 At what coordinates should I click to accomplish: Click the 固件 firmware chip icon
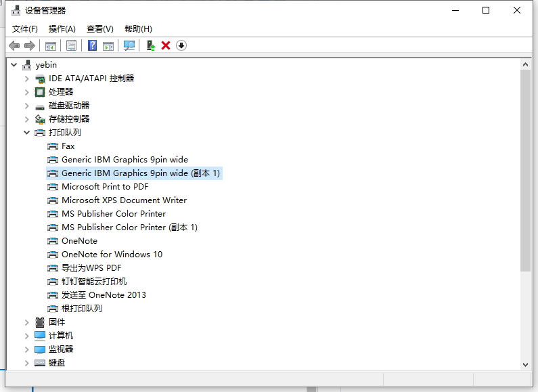pos(40,322)
